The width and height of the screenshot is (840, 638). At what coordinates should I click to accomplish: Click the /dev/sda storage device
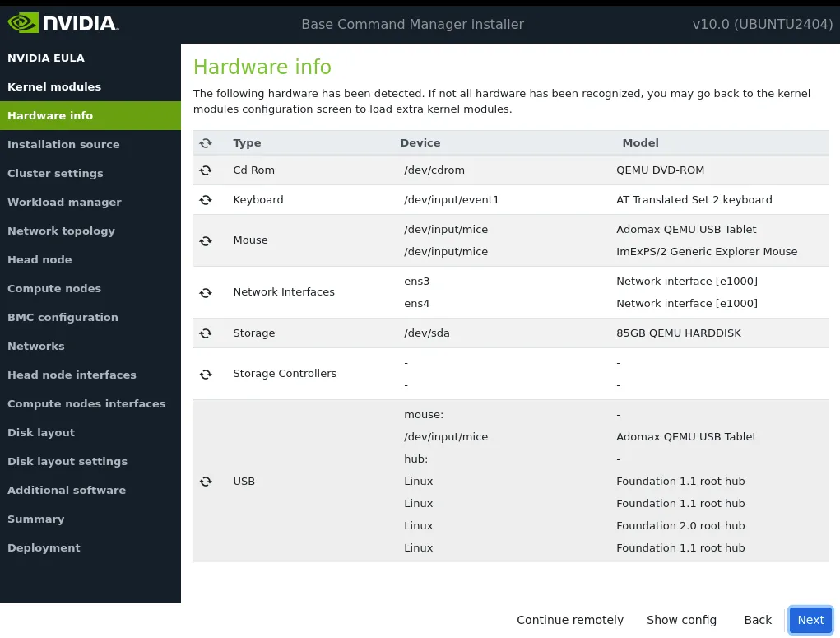(426, 333)
